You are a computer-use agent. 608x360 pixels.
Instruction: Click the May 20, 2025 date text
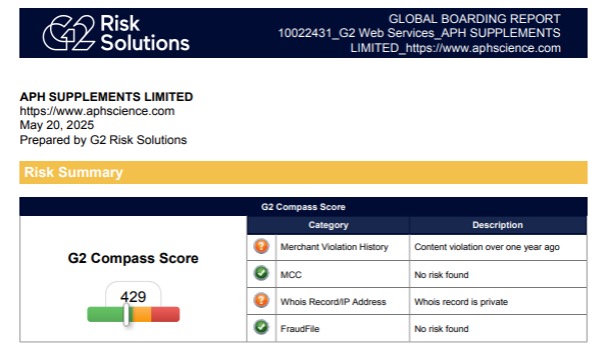57,125
